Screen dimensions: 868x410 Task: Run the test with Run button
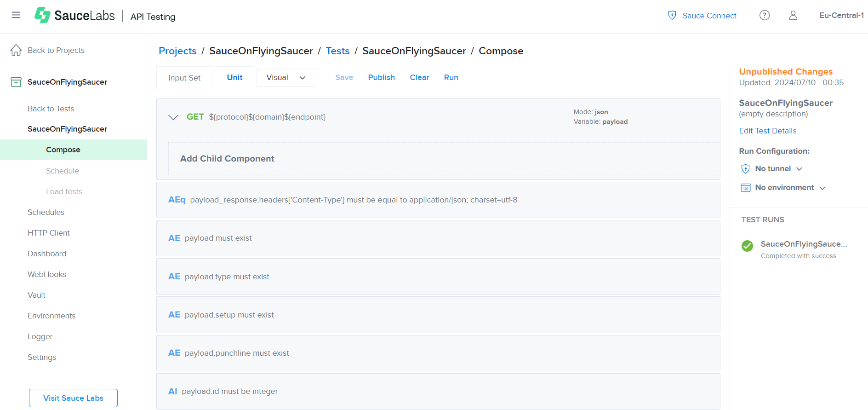tap(451, 77)
